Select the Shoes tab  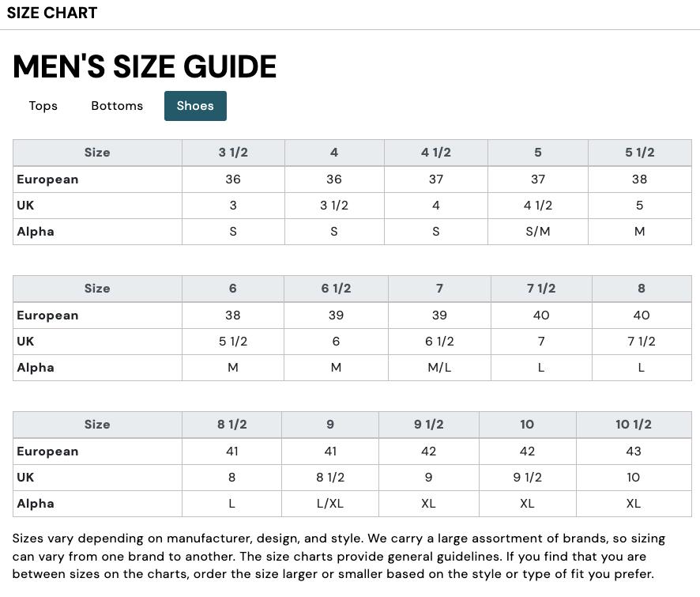[195, 105]
